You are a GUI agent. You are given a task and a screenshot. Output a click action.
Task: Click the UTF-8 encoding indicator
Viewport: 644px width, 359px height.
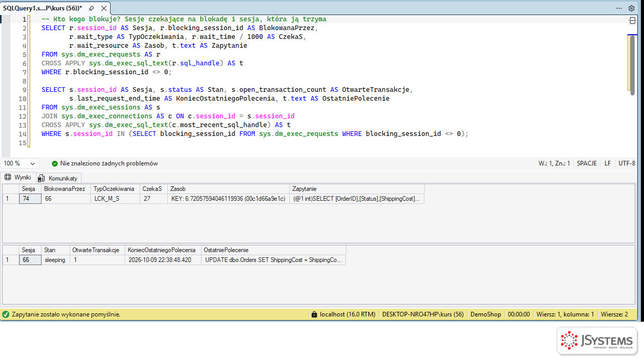coord(627,163)
